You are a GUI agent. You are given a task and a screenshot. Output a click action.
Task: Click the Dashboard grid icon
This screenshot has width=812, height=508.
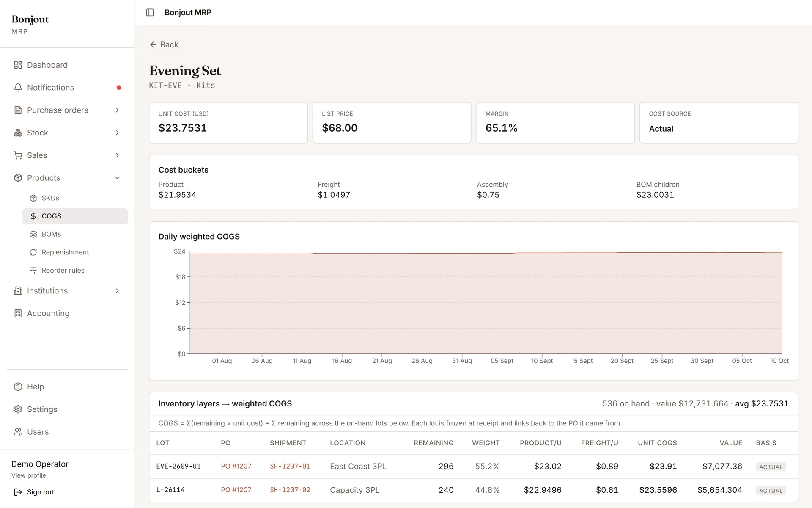pyautogui.click(x=18, y=65)
